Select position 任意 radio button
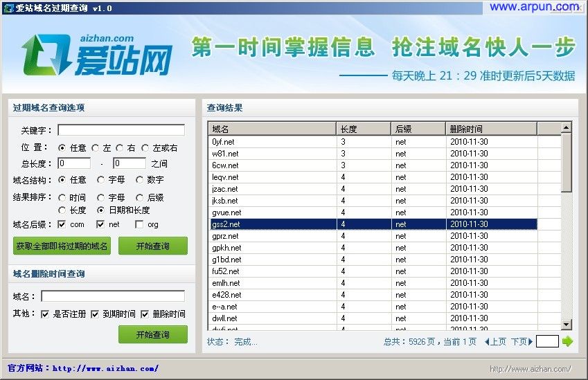 point(62,147)
